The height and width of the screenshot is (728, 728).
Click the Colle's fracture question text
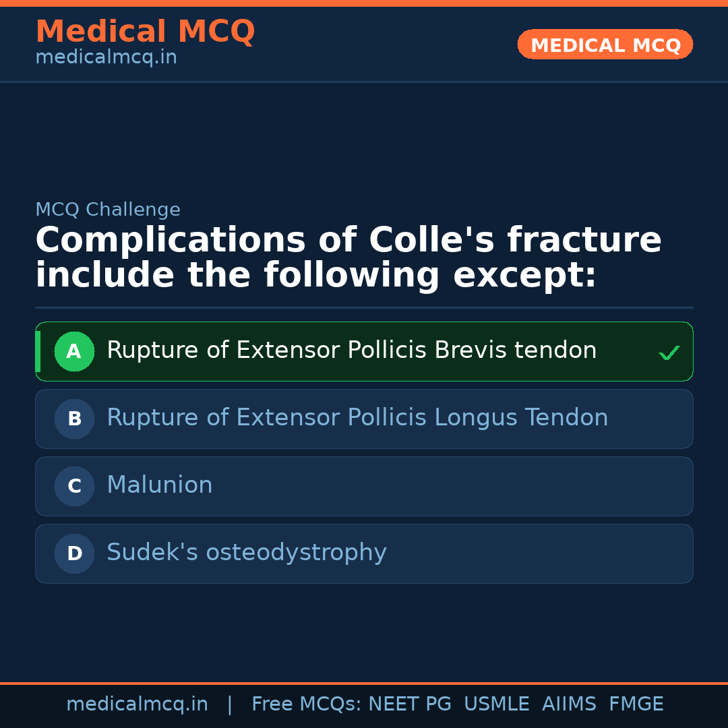pos(348,257)
